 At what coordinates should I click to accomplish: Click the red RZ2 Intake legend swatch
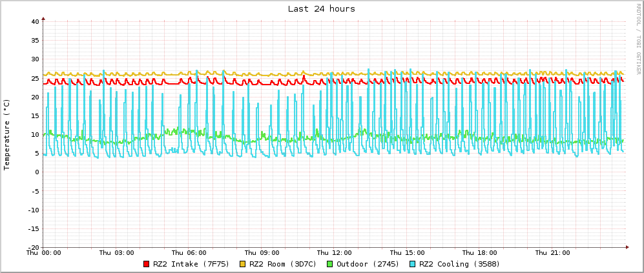pos(147,264)
